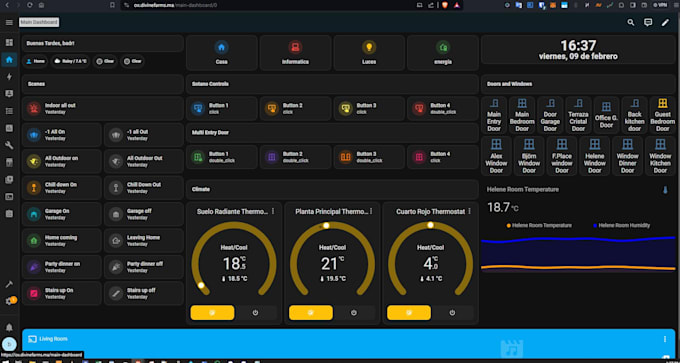Set Planta Principal to heat/cool mode
The image size is (680, 363).
coord(311,313)
